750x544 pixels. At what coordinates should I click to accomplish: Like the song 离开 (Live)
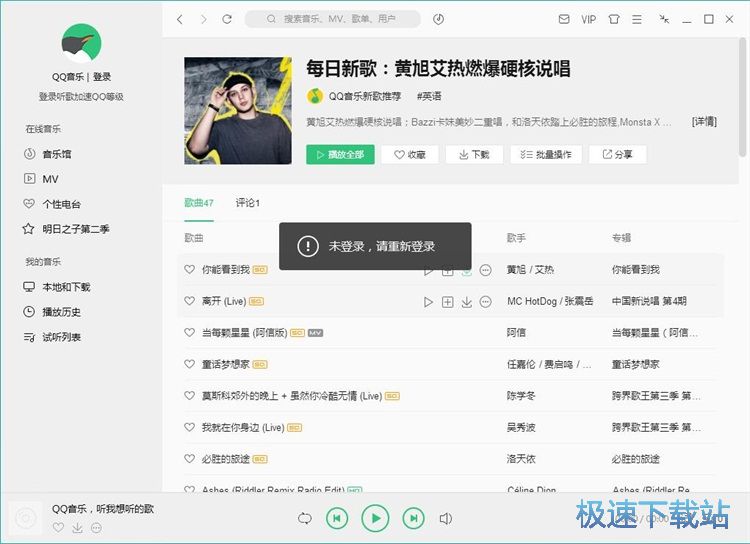click(x=189, y=301)
